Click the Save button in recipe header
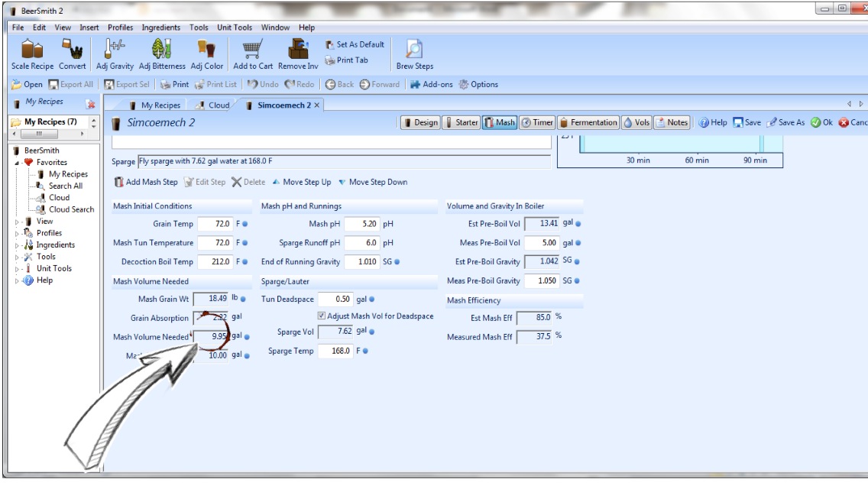 [x=747, y=122]
